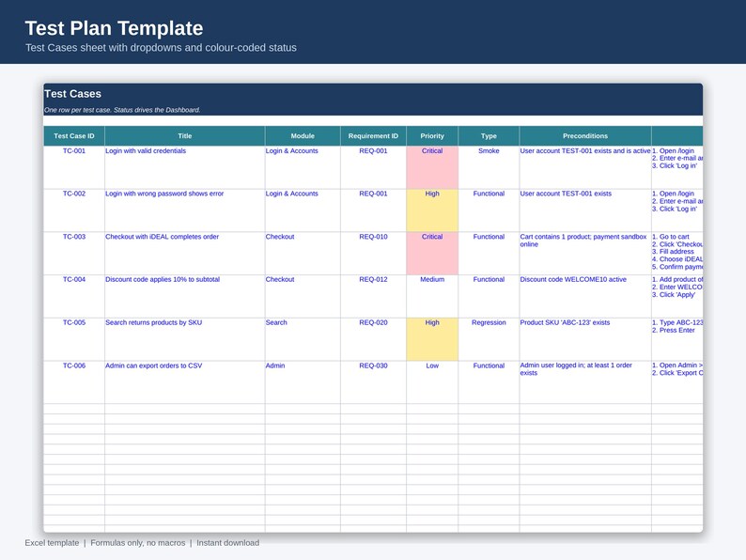The width and height of the screenshot is (746, 560).
Task: Click Functional type cell in TC-006 row
Action: [489, 382]
